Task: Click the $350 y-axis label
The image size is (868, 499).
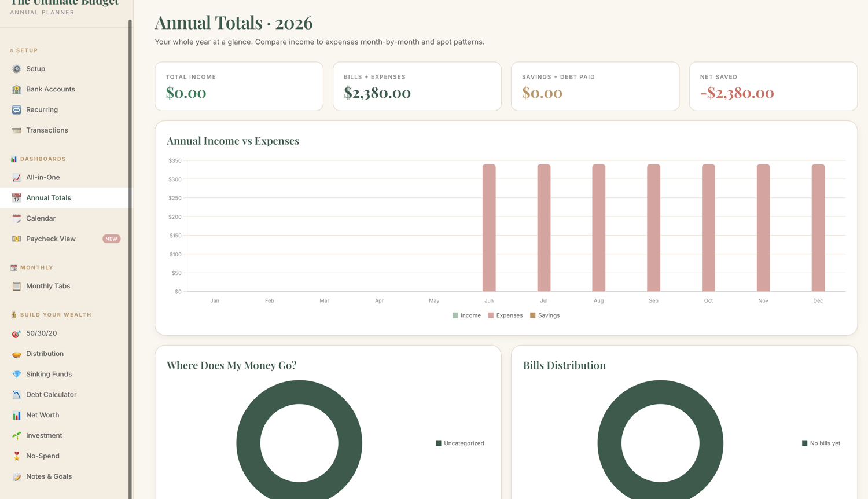Action: click(x=175, y=160)
